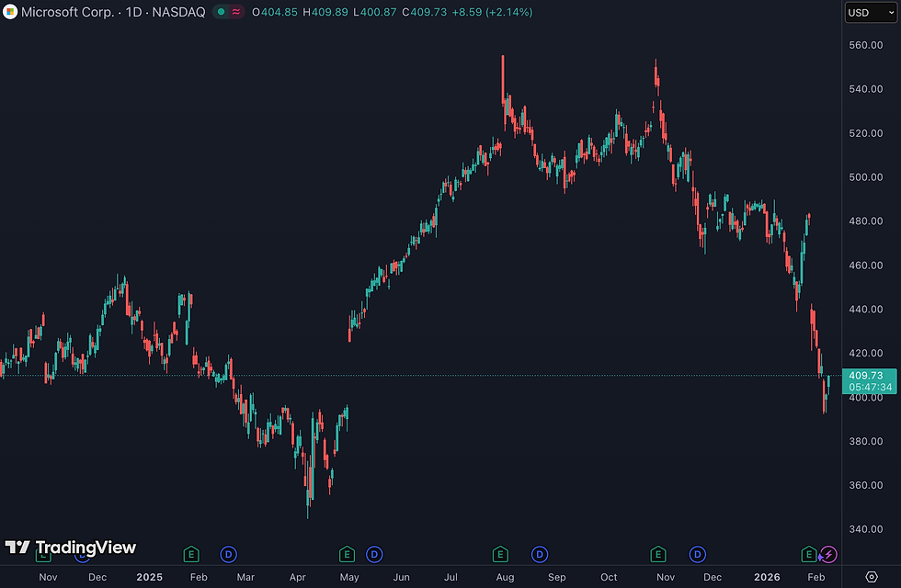Open the August 2025 earnings marker
This screenshot has height=588, width=901.
(x=500, y=555)
